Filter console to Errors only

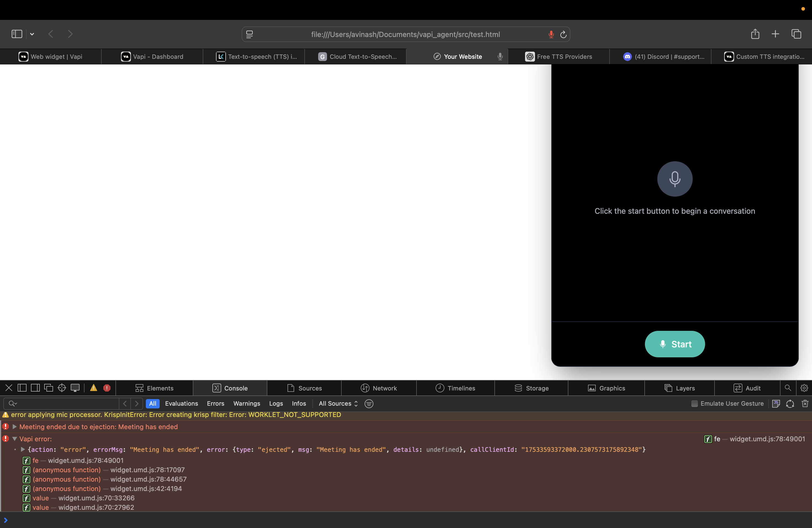[x=215, y=403]
